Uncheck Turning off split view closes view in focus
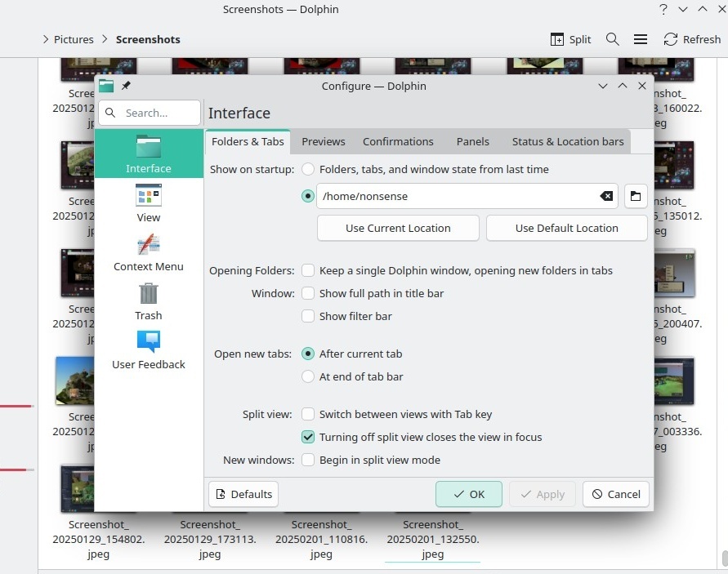 tap(308, 437)
